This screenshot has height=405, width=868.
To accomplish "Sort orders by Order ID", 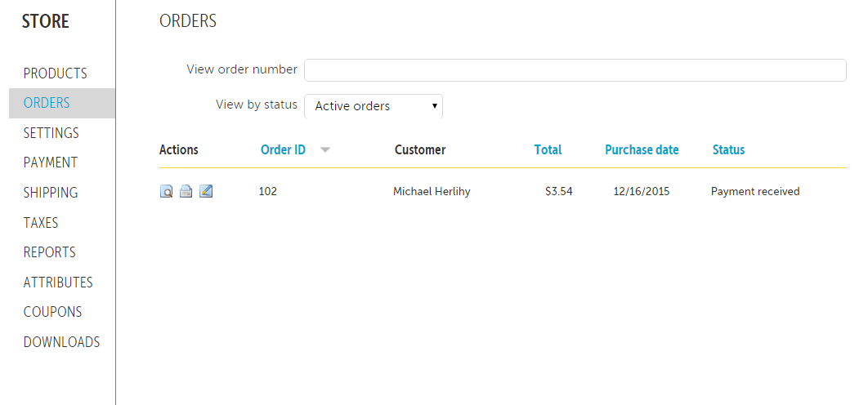I will [283, 150].
